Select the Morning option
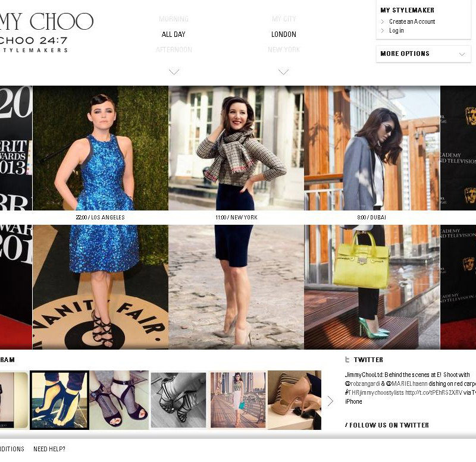 (x=174, y=19)
